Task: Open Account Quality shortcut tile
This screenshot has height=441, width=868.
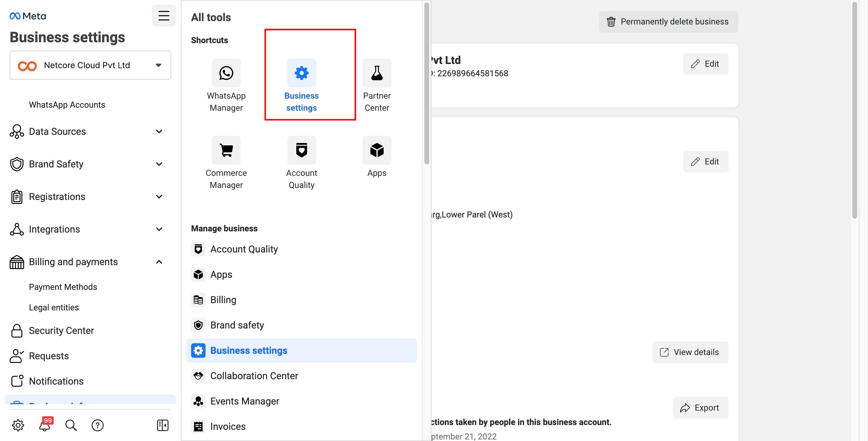Action: pos(301,151)
